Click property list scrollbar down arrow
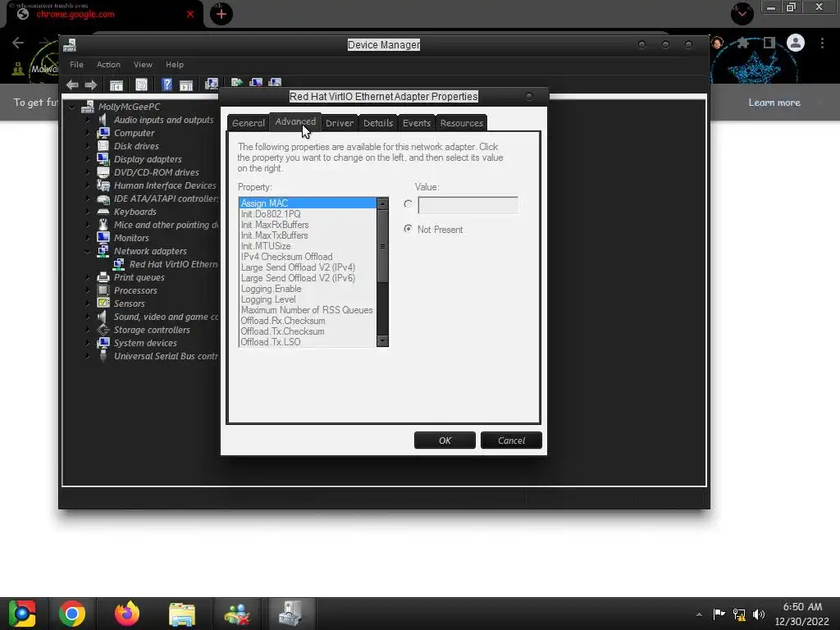Viewport: 840px width, 630px height. 382,341
